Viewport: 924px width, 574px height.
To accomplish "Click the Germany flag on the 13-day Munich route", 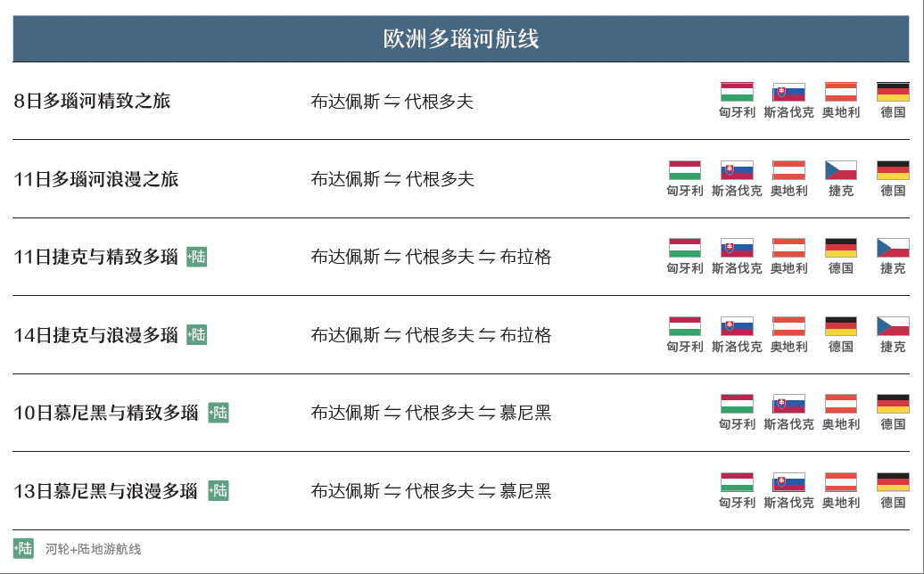I will [x=894, y=480].
